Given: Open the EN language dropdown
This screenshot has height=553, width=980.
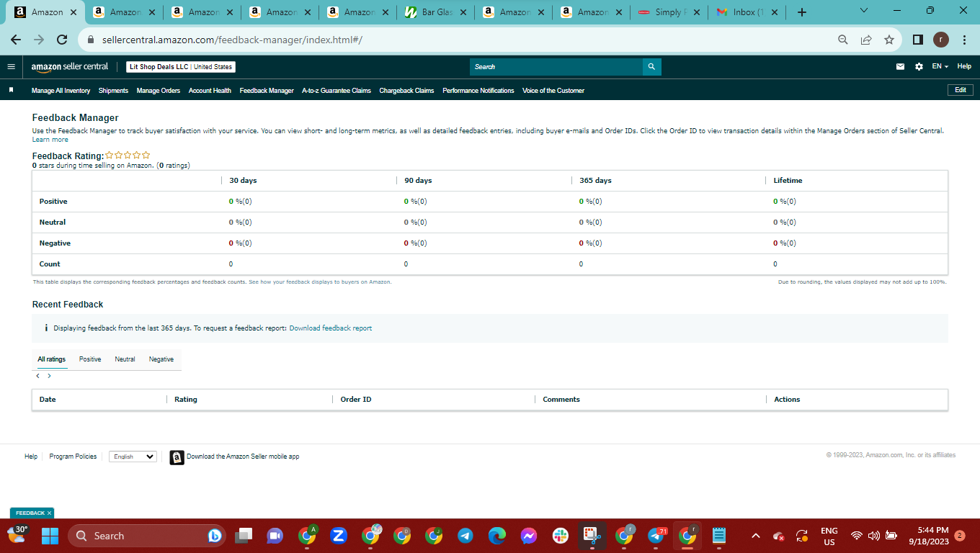Looking at the screenshot, I should pyautogui.click(x=940, y=67).
